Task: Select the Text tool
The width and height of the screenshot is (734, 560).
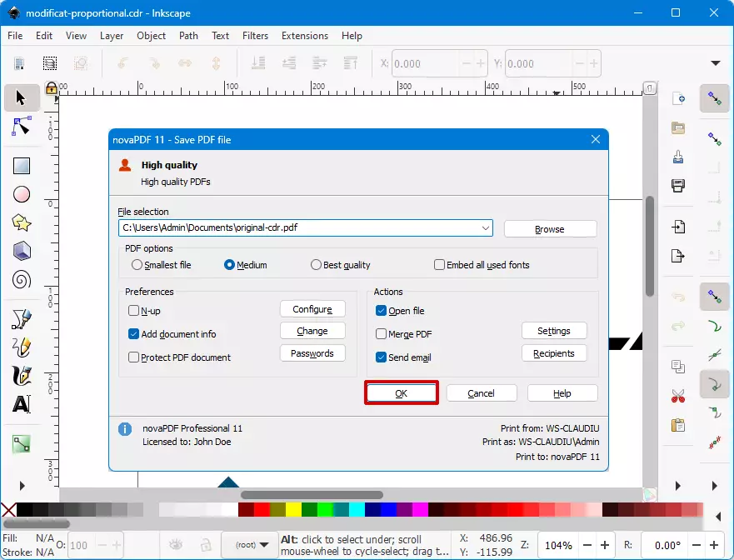Action: tap(22, 404)
